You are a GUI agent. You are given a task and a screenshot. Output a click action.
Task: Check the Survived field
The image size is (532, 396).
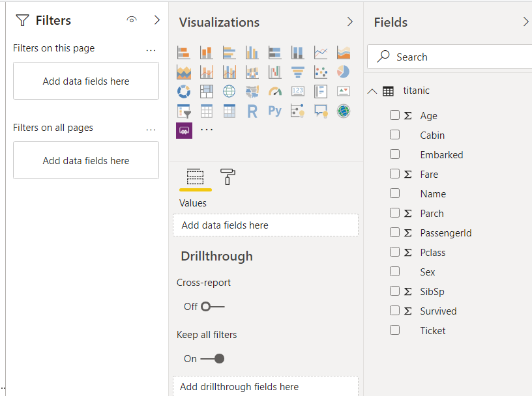pos(394,311)
